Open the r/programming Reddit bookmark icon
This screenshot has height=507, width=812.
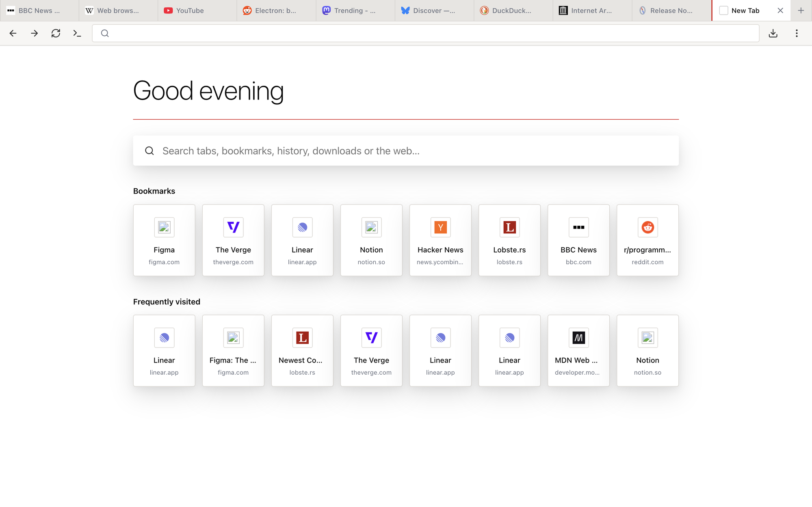coord(647,227)
